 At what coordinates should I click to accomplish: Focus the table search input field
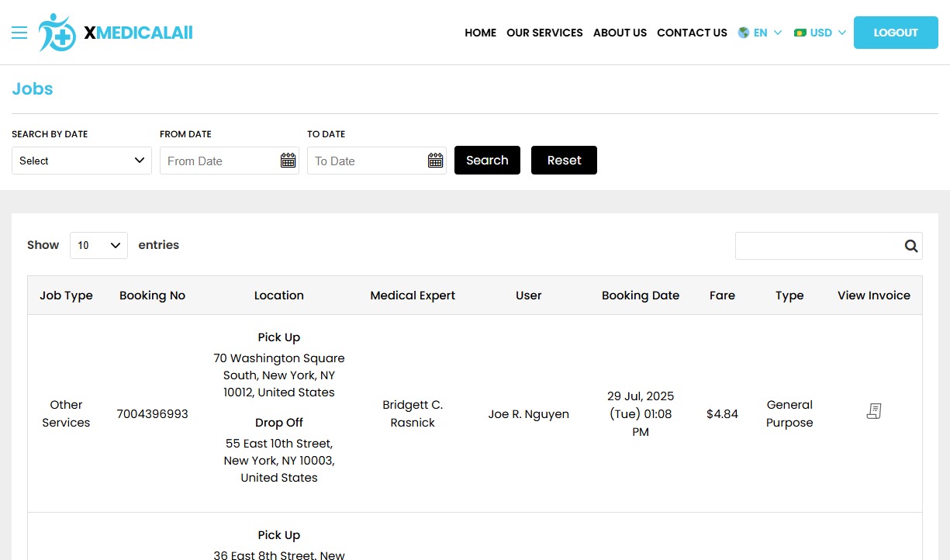[x=818, y=246]
